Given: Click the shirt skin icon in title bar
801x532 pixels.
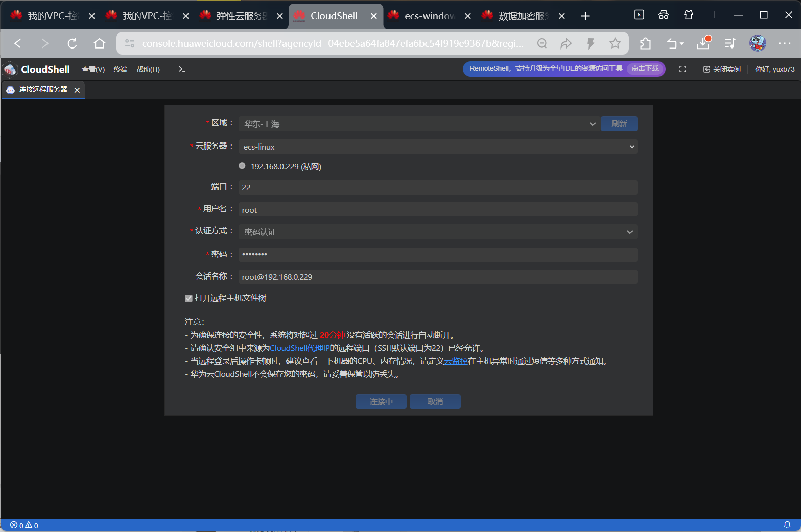Looking at the screenshot, I should click(x=688, y=15).
